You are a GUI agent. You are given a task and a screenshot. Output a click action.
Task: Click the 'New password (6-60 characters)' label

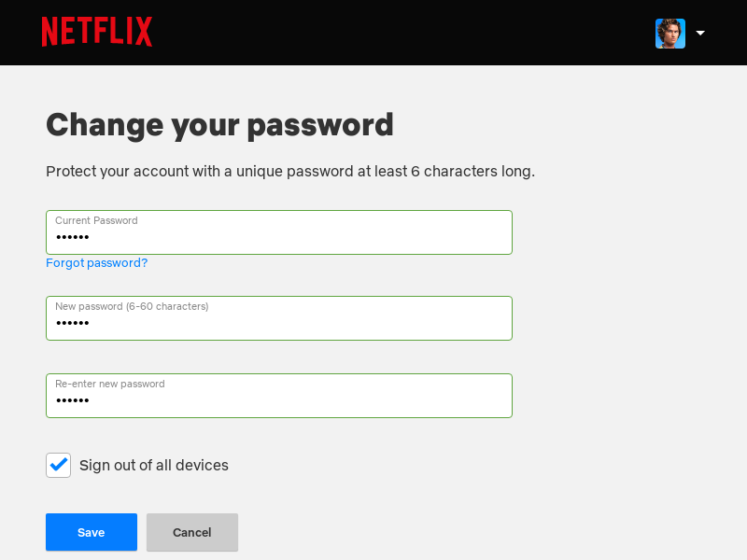point(132,306)
